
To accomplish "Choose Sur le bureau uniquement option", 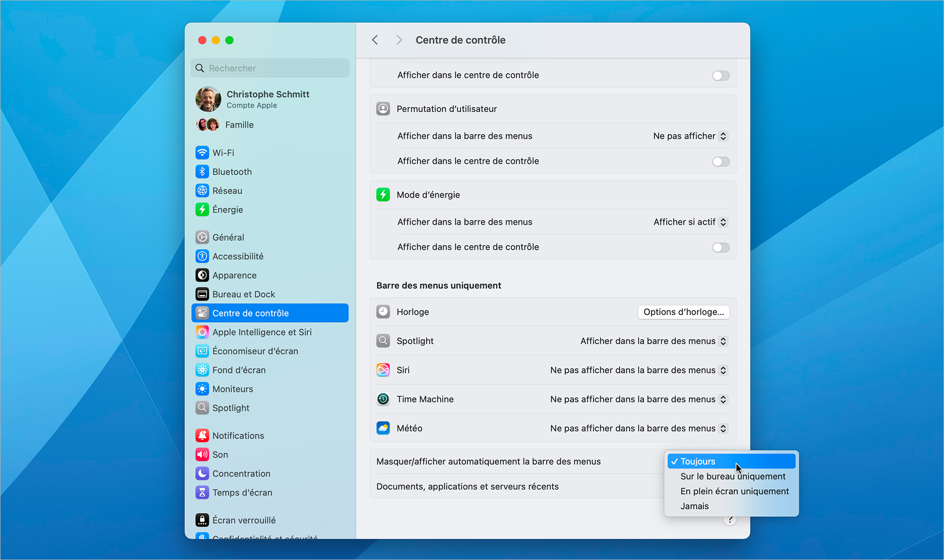I will pyautogui.click(x=733, y=476).
